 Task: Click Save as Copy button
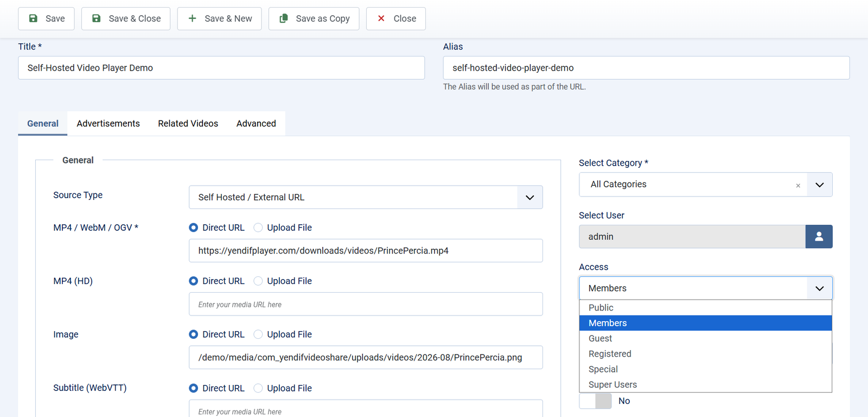click(x=314, y=18)
